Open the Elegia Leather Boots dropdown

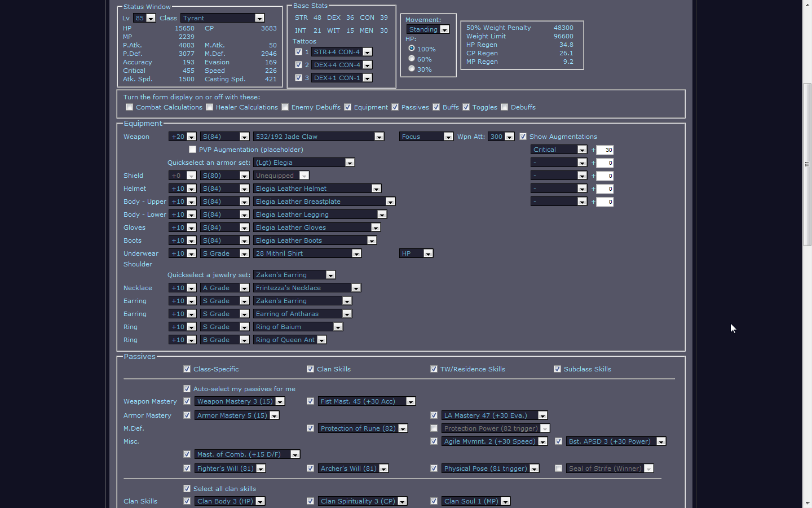pos(315,240)
